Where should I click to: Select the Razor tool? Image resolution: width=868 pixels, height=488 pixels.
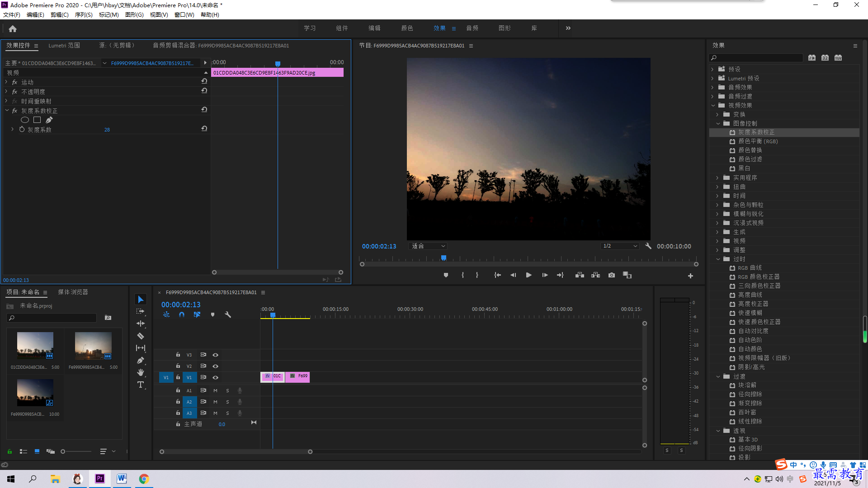[x=141, y=336]
